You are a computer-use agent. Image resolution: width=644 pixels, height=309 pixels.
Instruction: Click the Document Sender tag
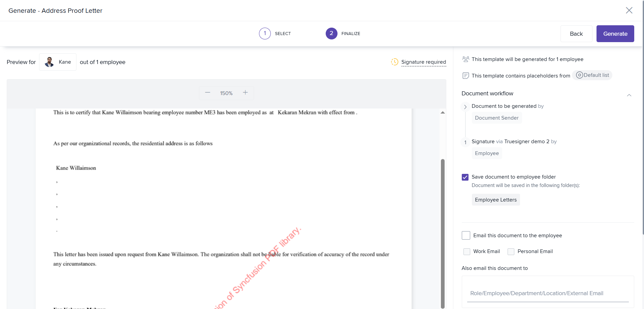[496, 118]
